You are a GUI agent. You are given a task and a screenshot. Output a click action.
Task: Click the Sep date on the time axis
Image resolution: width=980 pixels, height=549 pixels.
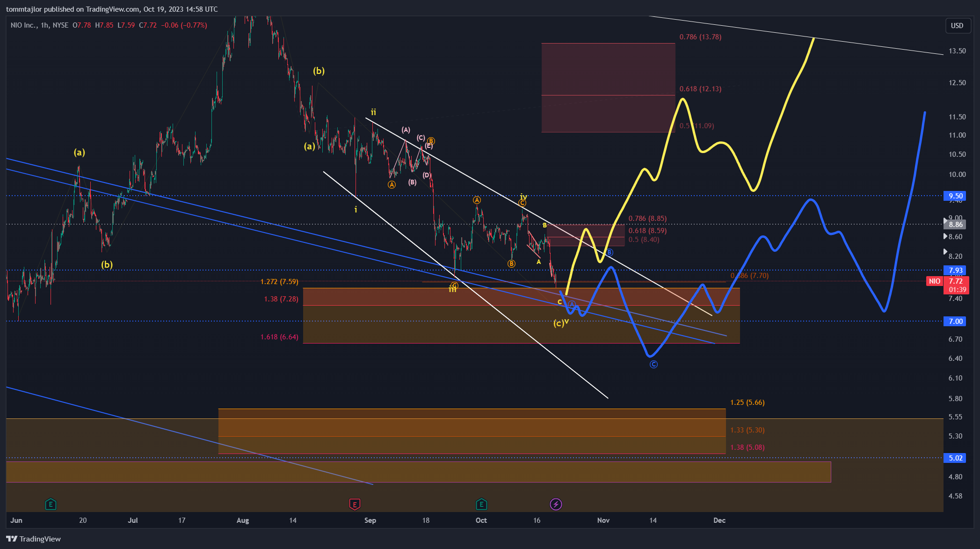tap(370, 520)
